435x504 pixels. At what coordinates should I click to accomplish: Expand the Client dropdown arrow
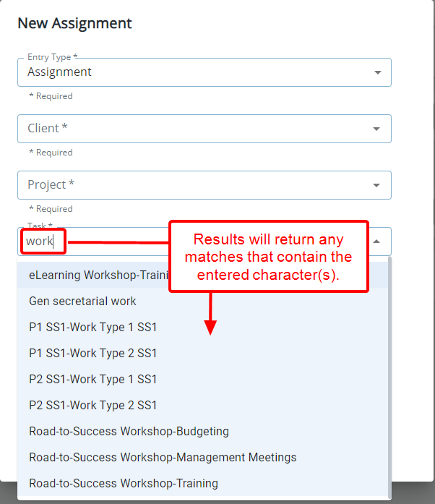376,129
